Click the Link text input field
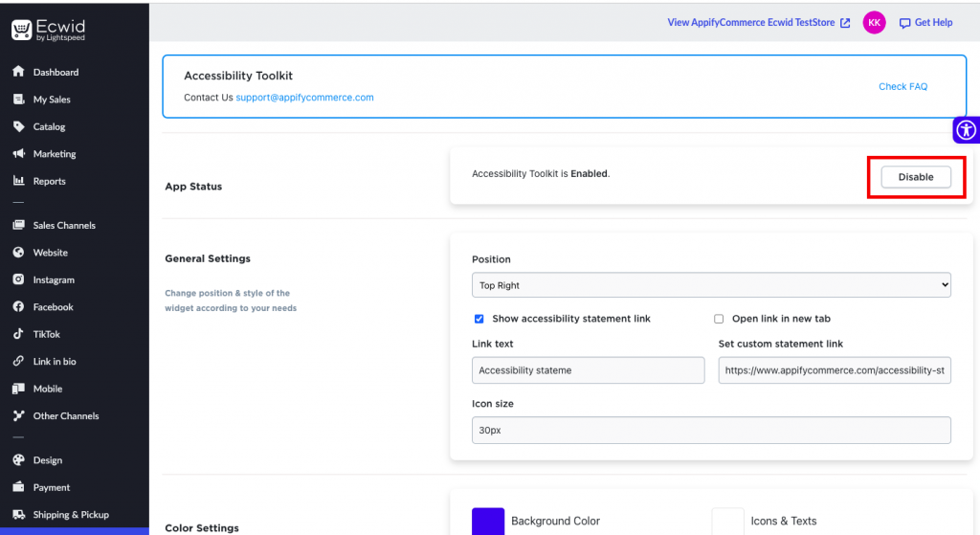 pos(589,370)
